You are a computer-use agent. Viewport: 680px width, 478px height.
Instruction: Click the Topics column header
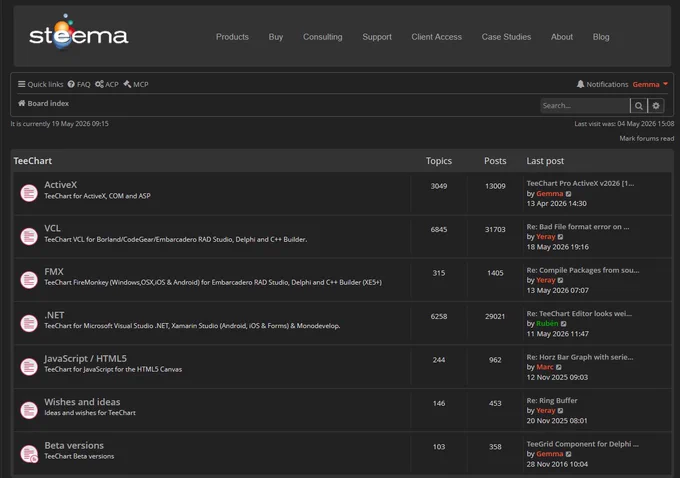439,161
